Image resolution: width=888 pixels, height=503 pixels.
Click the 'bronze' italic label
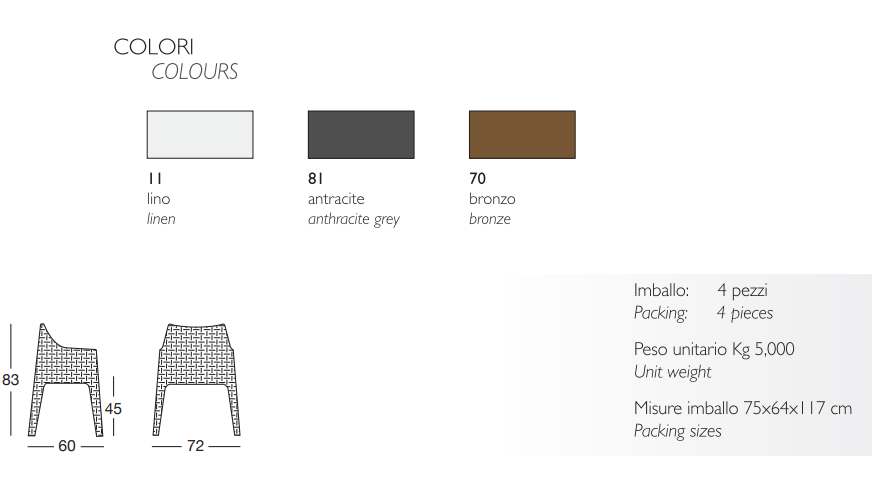click(490, 219)
